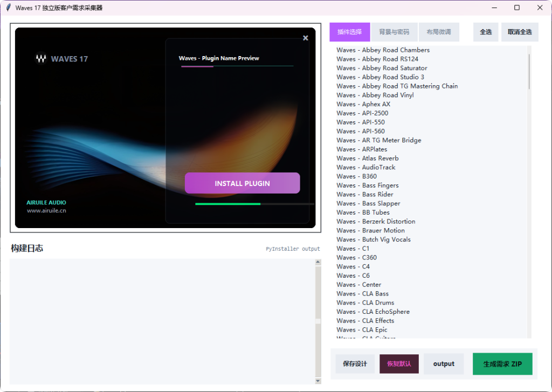Switch to the 插件选择 tab
The width and height of the screenshot is (552, 392).
tap(349, 32)
